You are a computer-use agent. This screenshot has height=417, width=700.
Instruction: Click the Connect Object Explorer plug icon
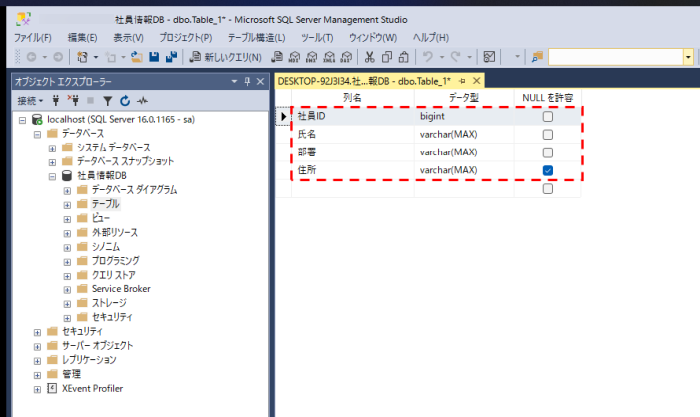pyautogui.click(x=56, y=101)
